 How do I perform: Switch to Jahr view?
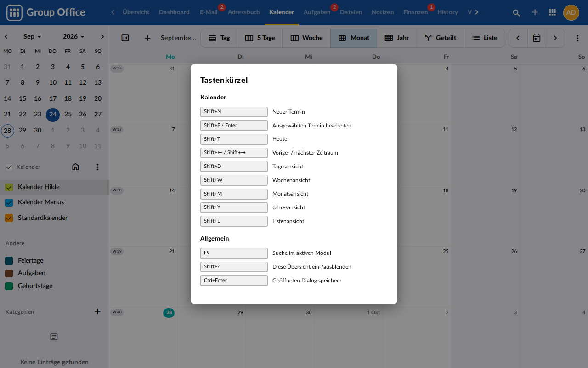[x=396, y=38]
